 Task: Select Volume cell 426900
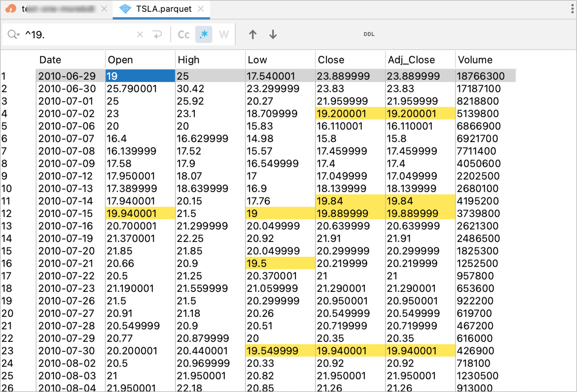[486, 351]
